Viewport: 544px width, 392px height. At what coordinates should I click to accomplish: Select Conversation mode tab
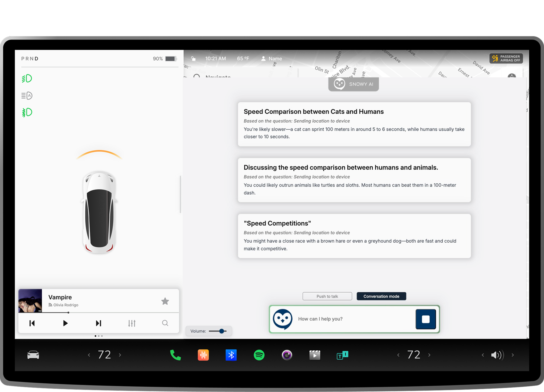(x=381, y=296)
